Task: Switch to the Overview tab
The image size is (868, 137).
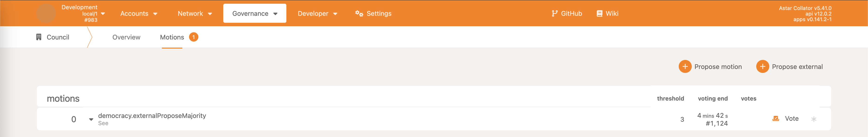Action: [x=126, y=37]
